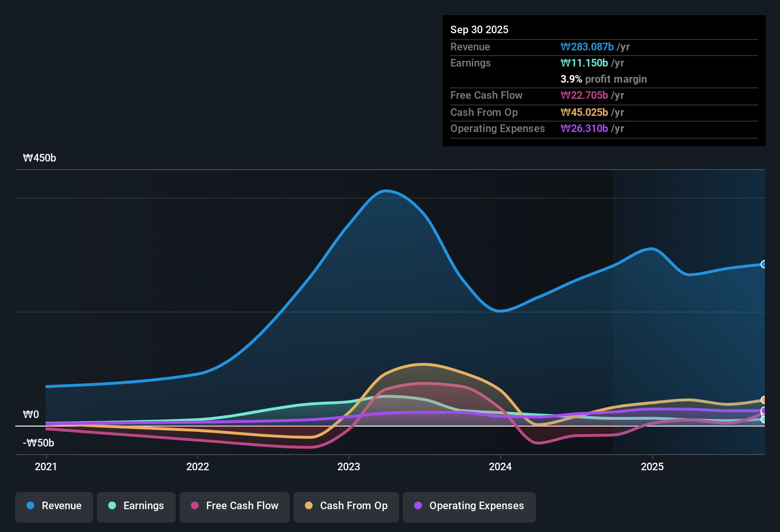Click the 2022 x-axis label
This screenshot has width=780, height=532.
pyautogui.click(x=198, y=466)
